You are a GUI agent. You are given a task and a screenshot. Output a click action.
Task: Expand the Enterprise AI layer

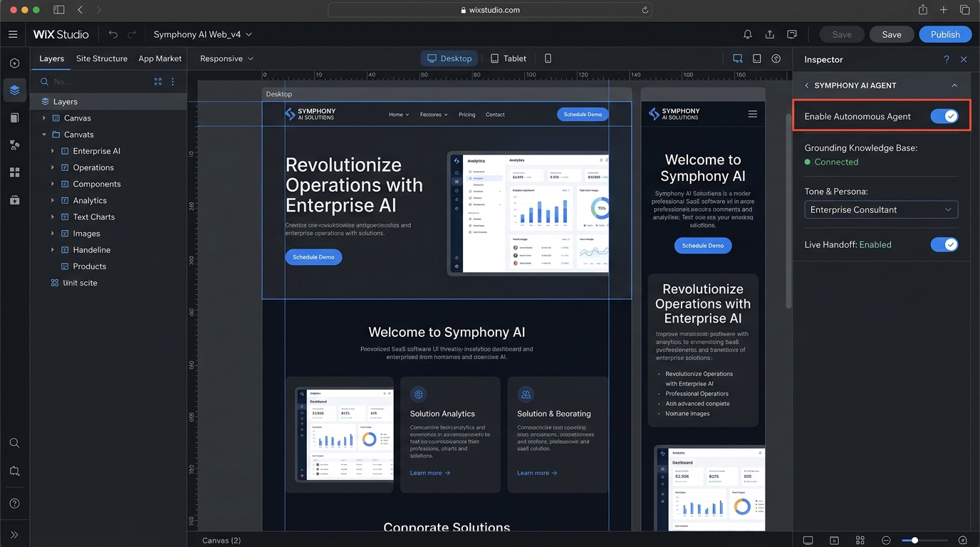point(53,151)
